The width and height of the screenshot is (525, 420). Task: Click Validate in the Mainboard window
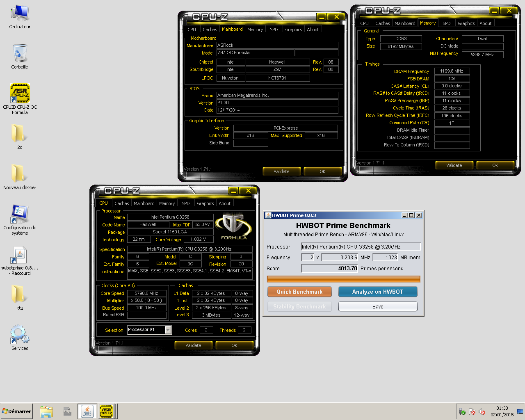click(281, 171)
